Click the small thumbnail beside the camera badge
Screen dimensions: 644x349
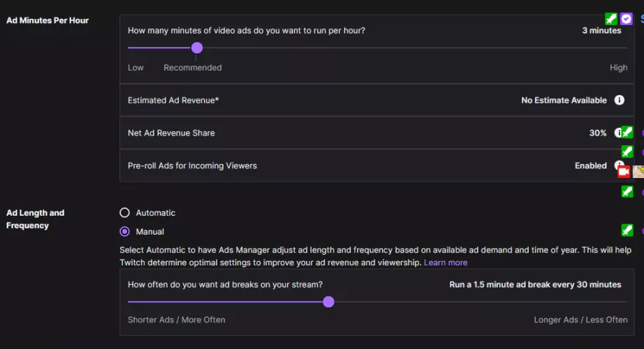pos(638,172)
